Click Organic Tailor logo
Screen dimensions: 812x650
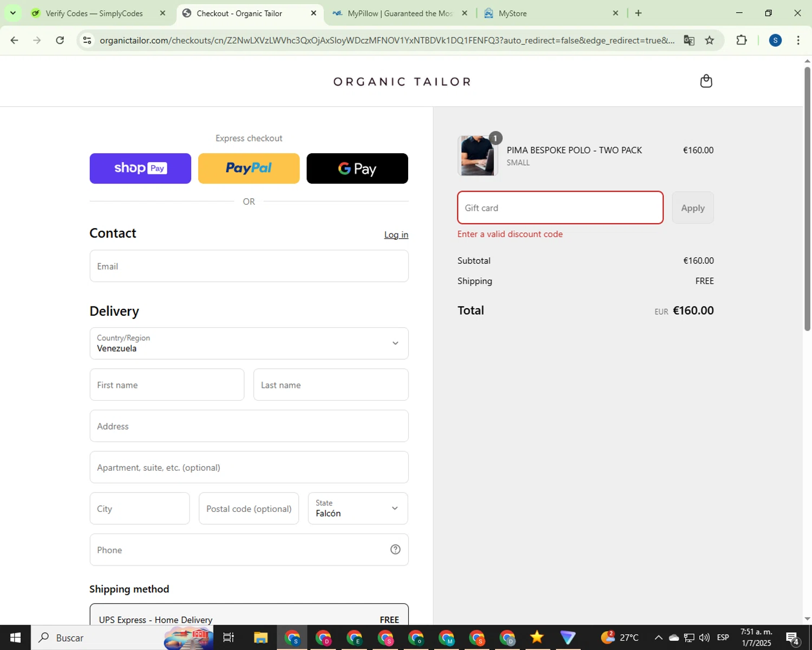click(x=402, y=82)
